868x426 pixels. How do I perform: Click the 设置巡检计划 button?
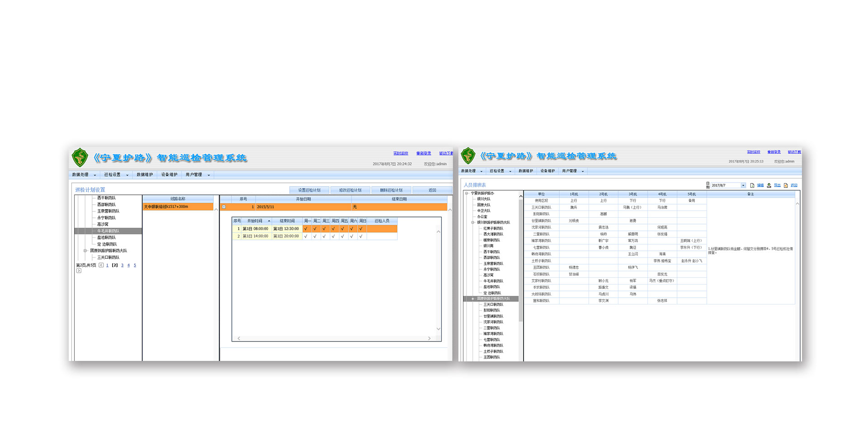tap(309, 190)
